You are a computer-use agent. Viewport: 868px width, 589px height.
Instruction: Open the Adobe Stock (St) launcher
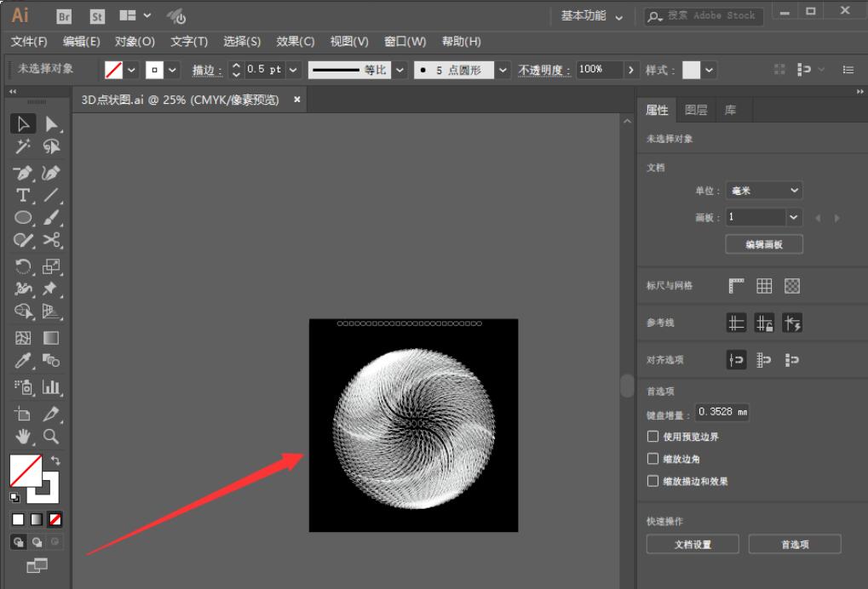(97, 16)
